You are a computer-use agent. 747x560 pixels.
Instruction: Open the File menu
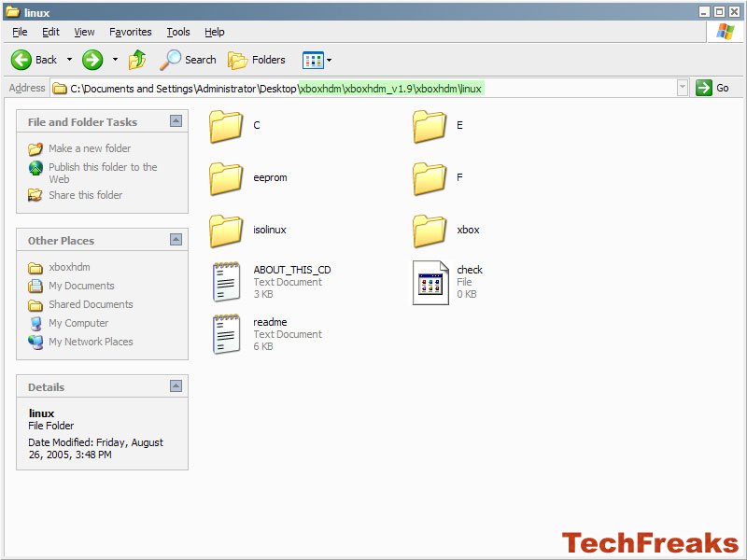tap(20, 32)
